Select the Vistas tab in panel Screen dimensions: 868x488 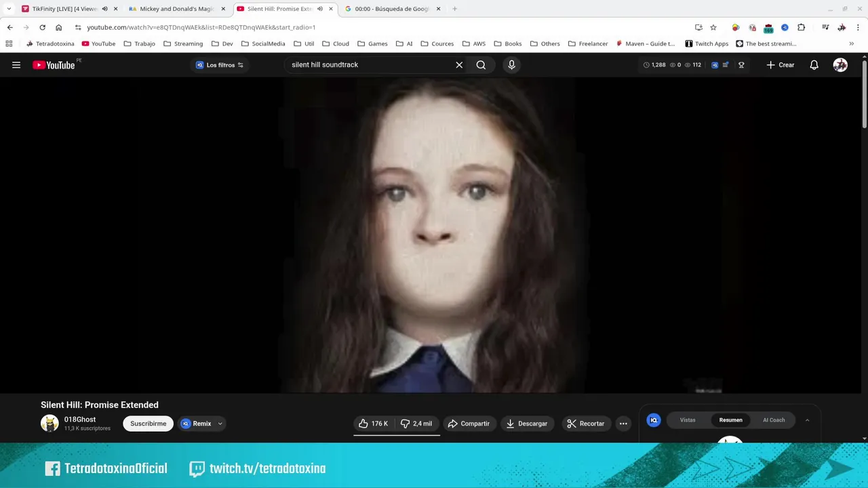pos(688,420)
